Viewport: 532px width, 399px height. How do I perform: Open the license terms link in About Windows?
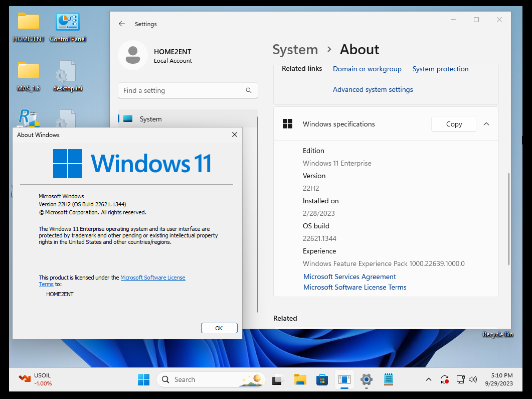click(152, 278)
